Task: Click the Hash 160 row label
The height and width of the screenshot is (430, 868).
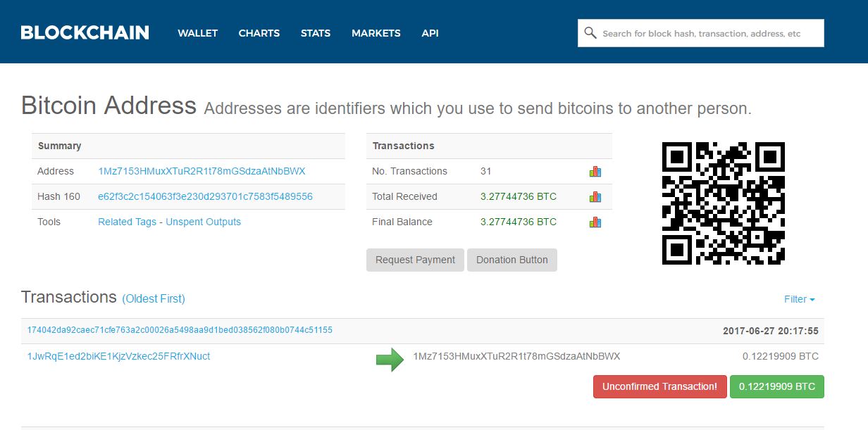Action: pos(58,196)
